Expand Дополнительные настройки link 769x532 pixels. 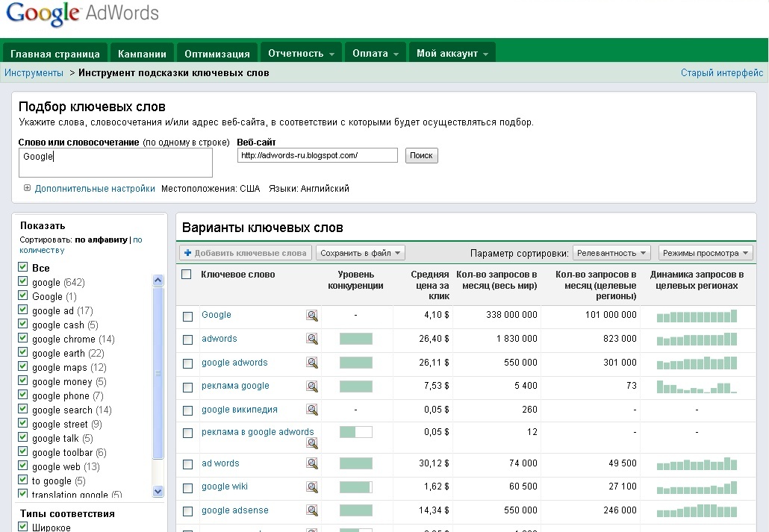pyautogui.click(x=95, y=188)
